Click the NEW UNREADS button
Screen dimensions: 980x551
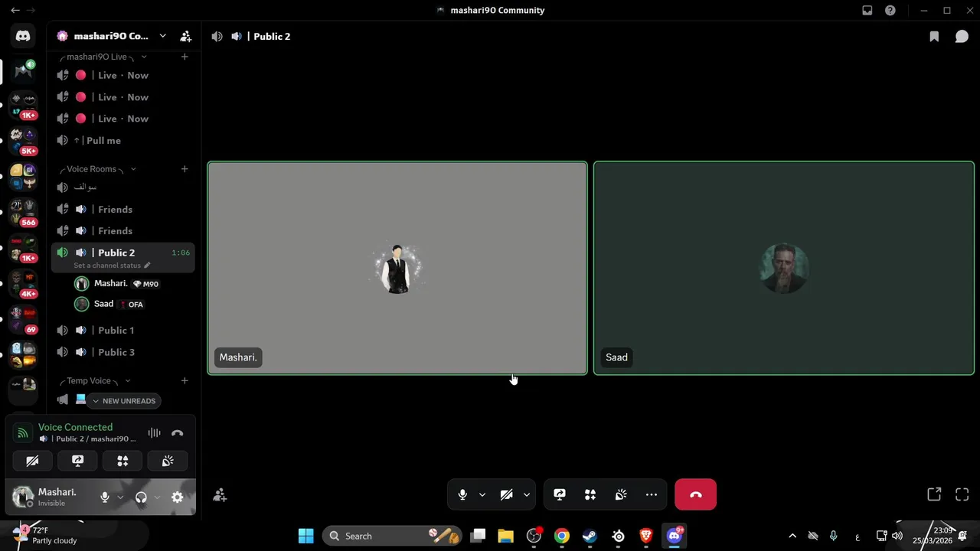(124, 401)
